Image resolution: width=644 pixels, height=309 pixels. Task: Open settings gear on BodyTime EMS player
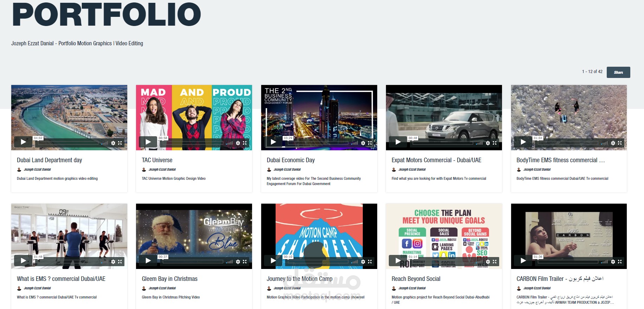click(x=613, y=143)
